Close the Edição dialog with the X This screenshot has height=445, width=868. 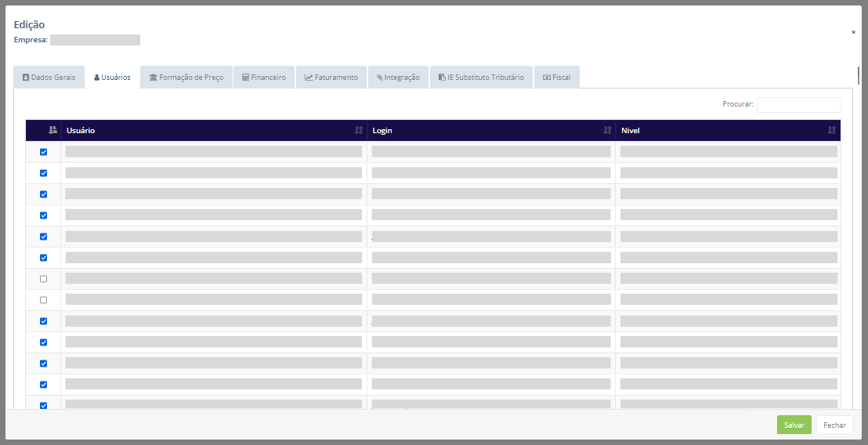(853, 32)
